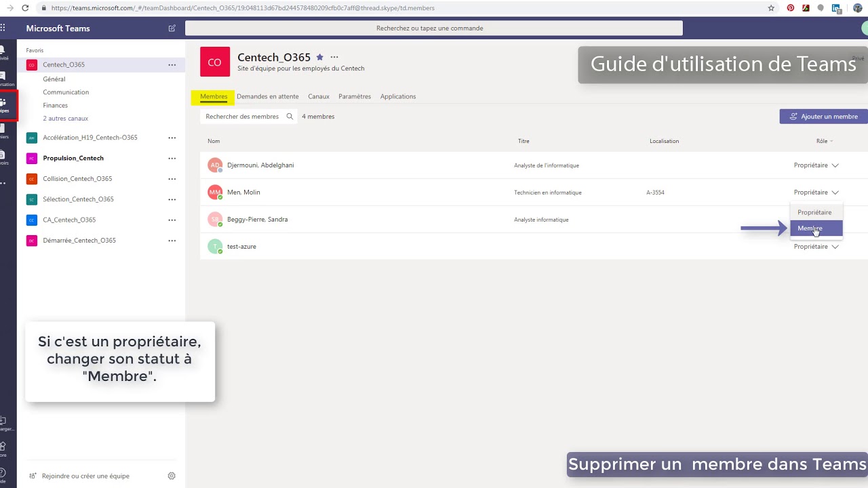Expand 2 autres canaux
Viewport: 868px width, 488px height.
point(66,119)
